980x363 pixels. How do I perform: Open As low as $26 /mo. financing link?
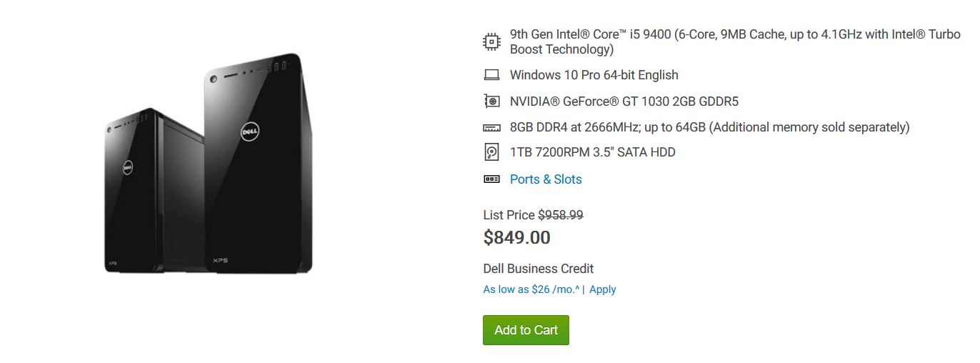click(x=531, y=289)
